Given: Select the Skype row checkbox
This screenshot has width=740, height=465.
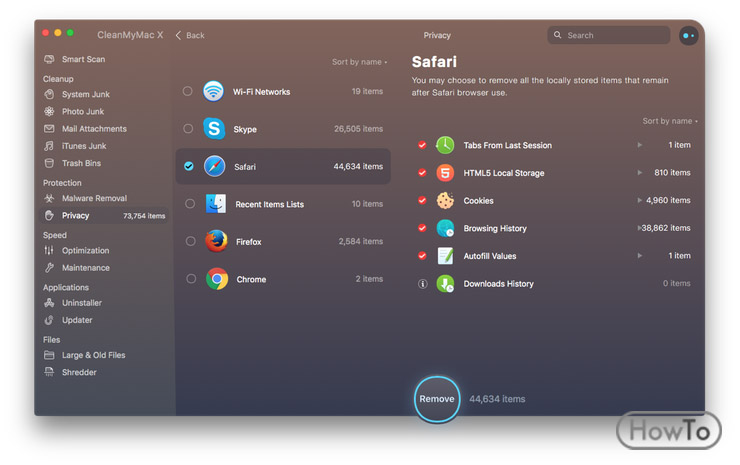Looking at the screenshot, I should coord(188,128).
